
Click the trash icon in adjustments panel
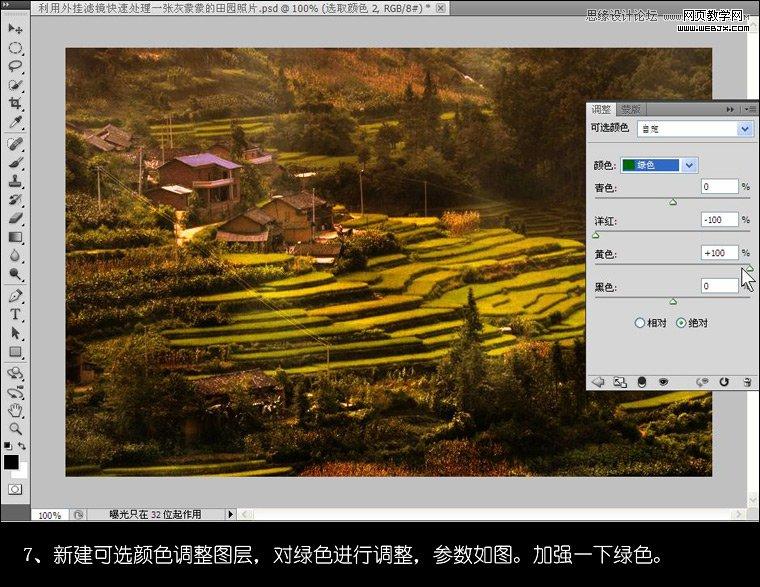pos(743,381)
